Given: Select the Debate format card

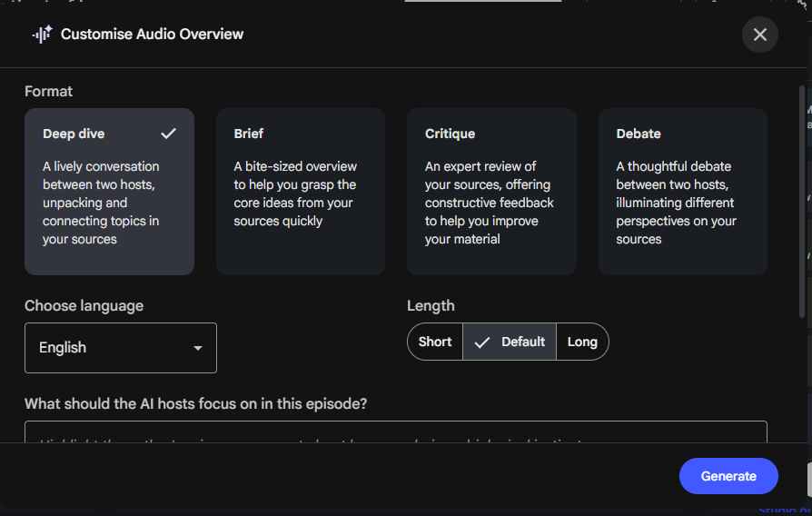Looking at the screenshot, I should coord(682,192).
